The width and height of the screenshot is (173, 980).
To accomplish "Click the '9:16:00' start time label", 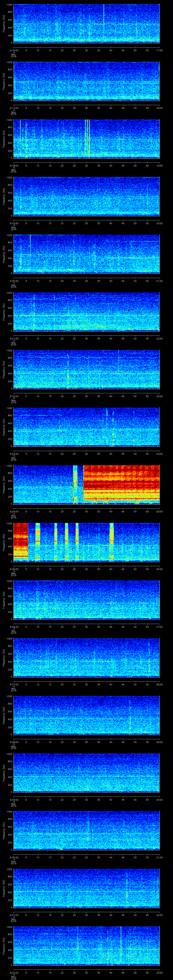I will (14, 50).
